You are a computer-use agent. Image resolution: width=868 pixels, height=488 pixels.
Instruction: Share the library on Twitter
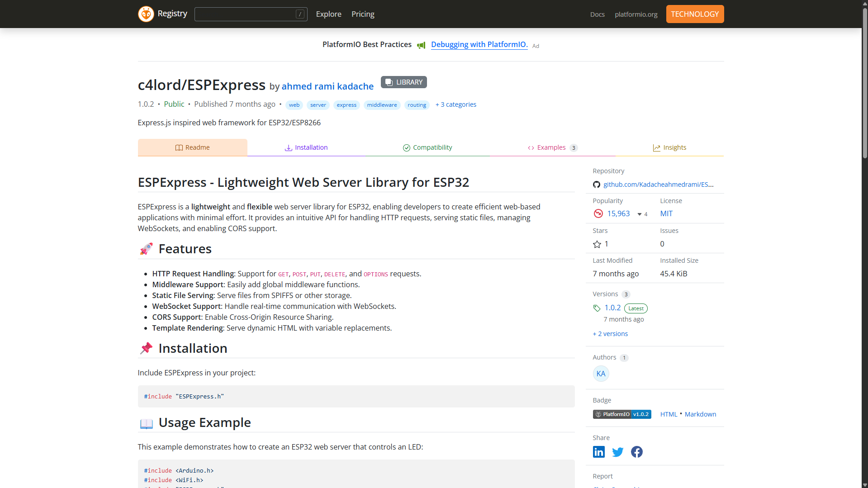coord(617,451)
